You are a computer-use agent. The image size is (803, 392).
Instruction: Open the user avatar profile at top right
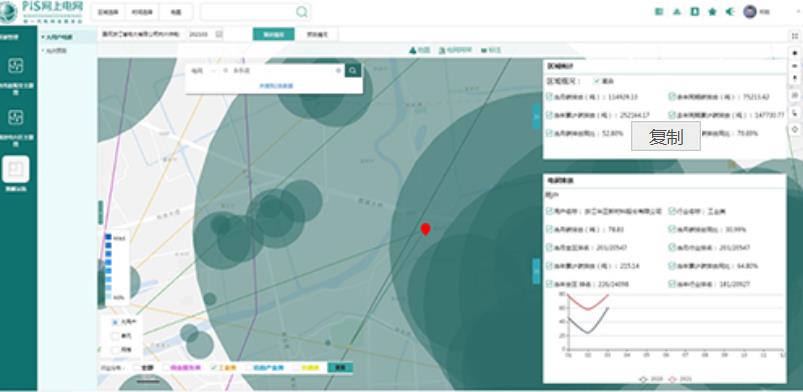pyautogui.click(x=750, y=12)
